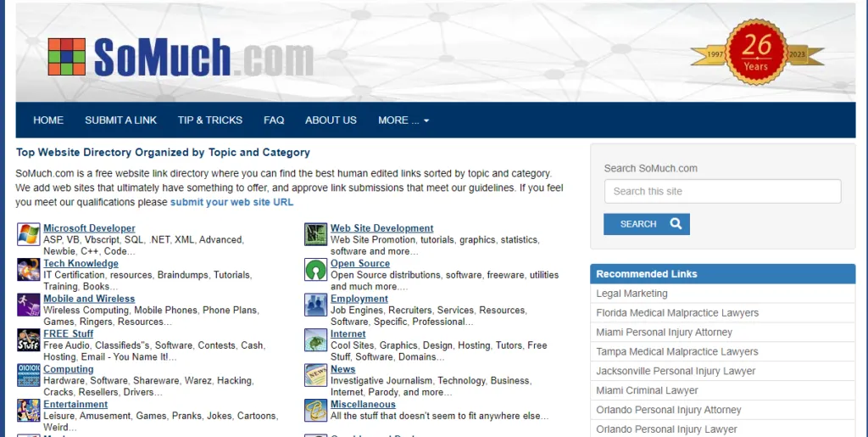
Task: Open the HOME navigation item
Action: point(48,120)
